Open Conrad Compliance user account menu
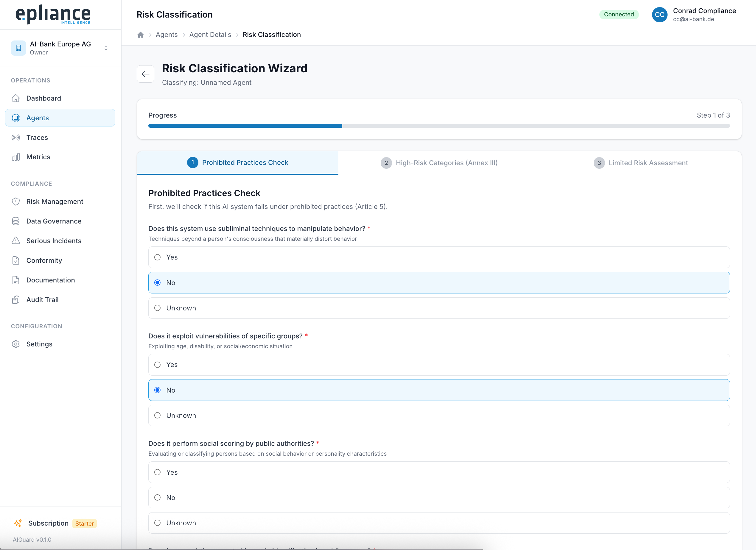 [x=694, y=15]
